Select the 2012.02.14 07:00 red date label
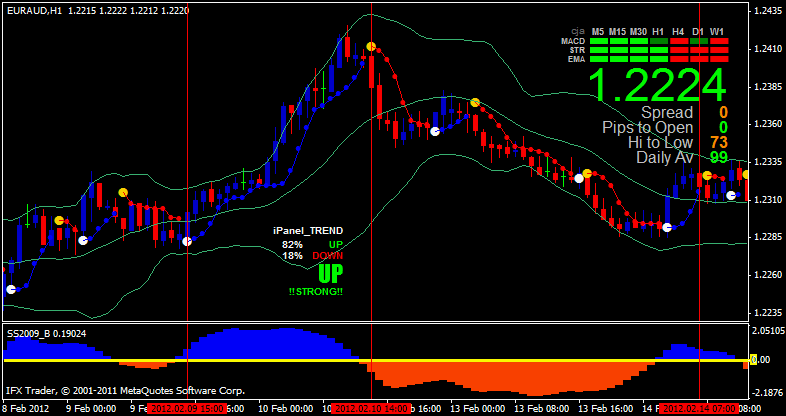The height and width of the screenshot is (416, 786). pos(699,408)
